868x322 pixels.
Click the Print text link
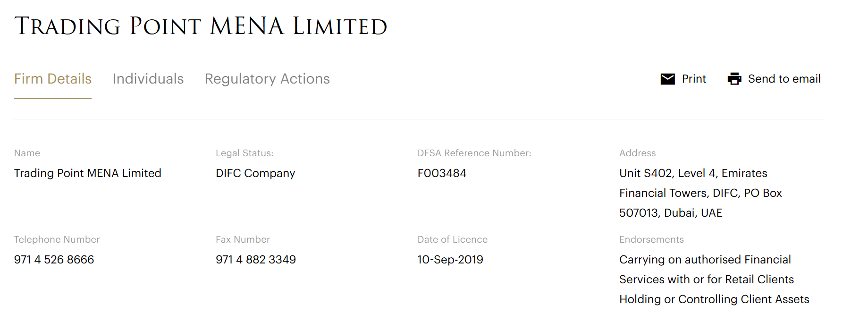click(x=694, y=79)
